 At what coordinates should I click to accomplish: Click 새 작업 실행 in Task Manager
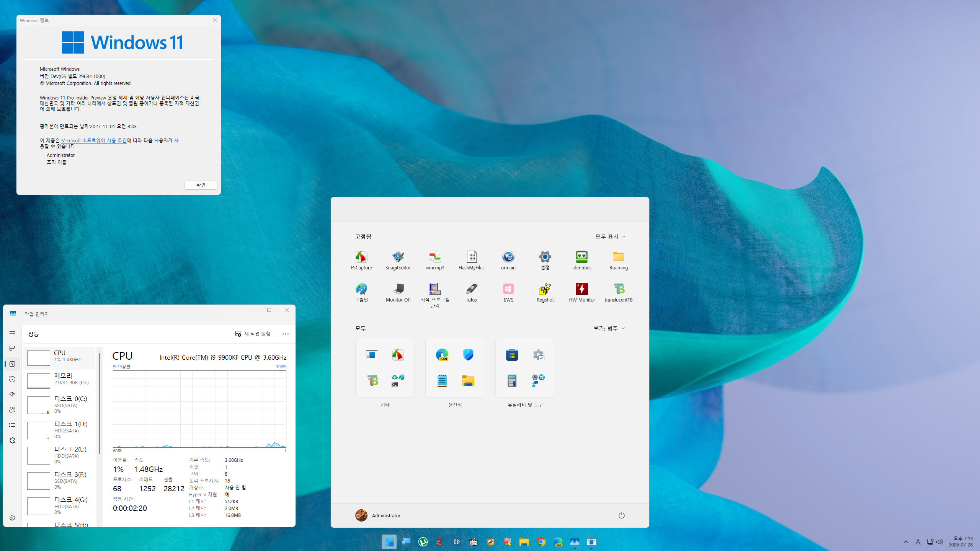253,334
